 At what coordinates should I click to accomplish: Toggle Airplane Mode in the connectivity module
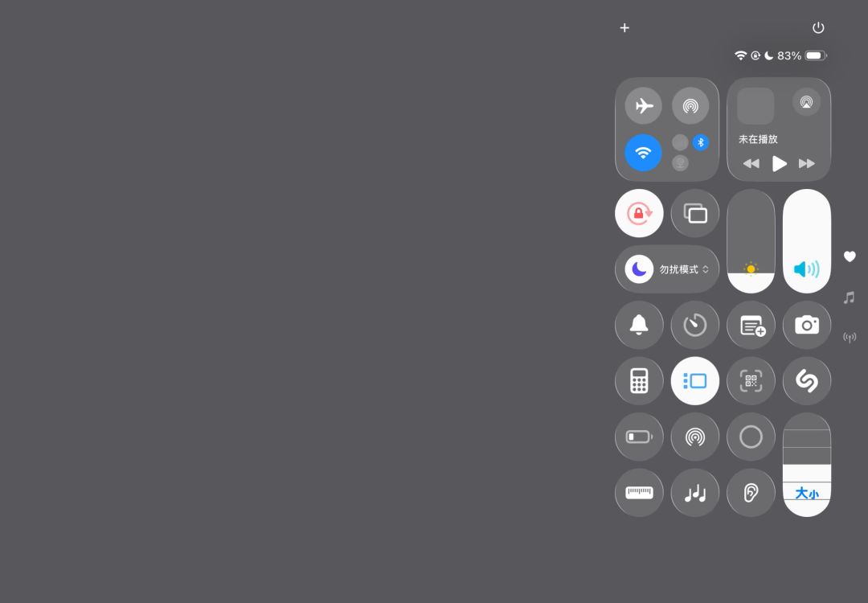click(643, 105)
